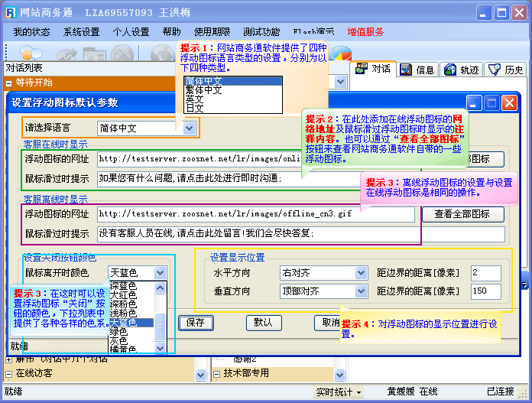
Task: Select the 信息 tab
Action: [x=417, y=70]
